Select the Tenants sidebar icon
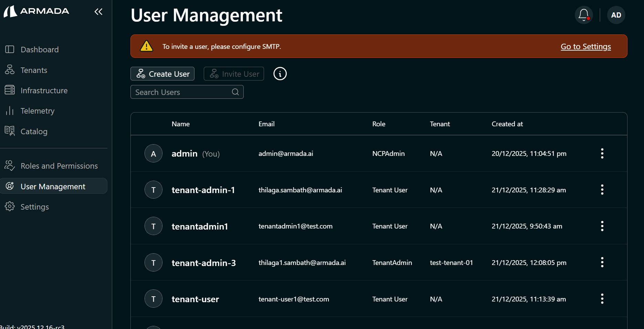This screenshot has width=644, height=329. [x=10, y=70]
